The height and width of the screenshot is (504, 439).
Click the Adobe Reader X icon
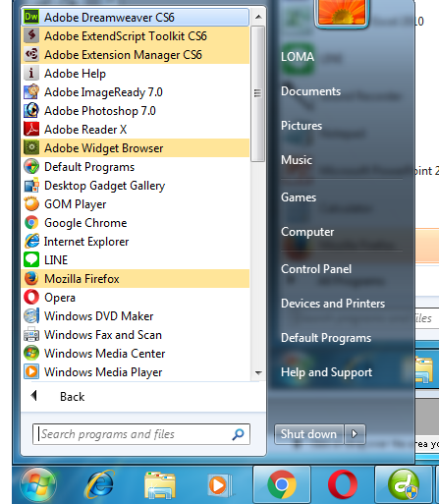click(x=31, y=129)
